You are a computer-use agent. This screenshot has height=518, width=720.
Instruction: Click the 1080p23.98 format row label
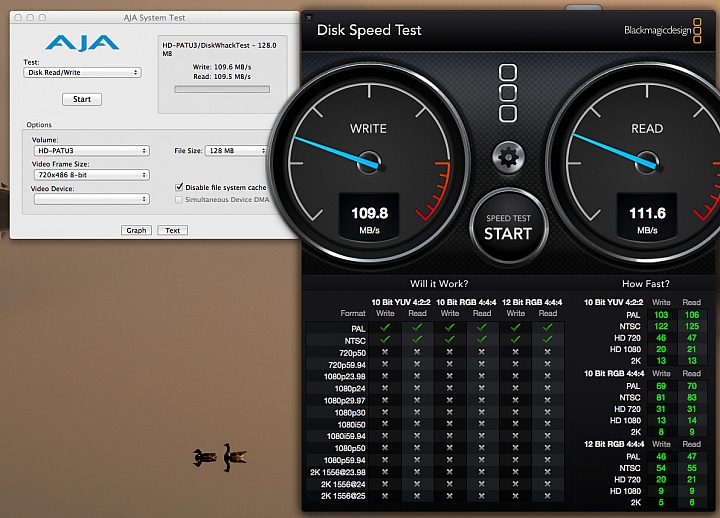click(x=344, y=377)
